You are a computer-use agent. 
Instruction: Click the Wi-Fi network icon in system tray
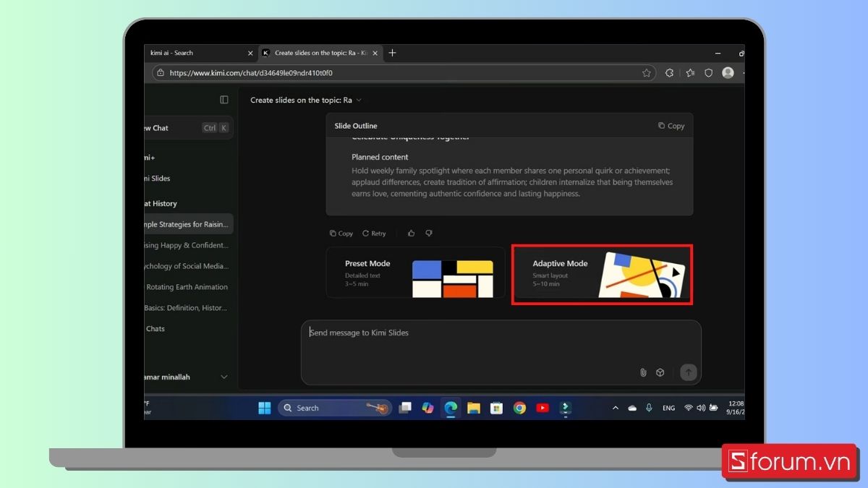688,408
